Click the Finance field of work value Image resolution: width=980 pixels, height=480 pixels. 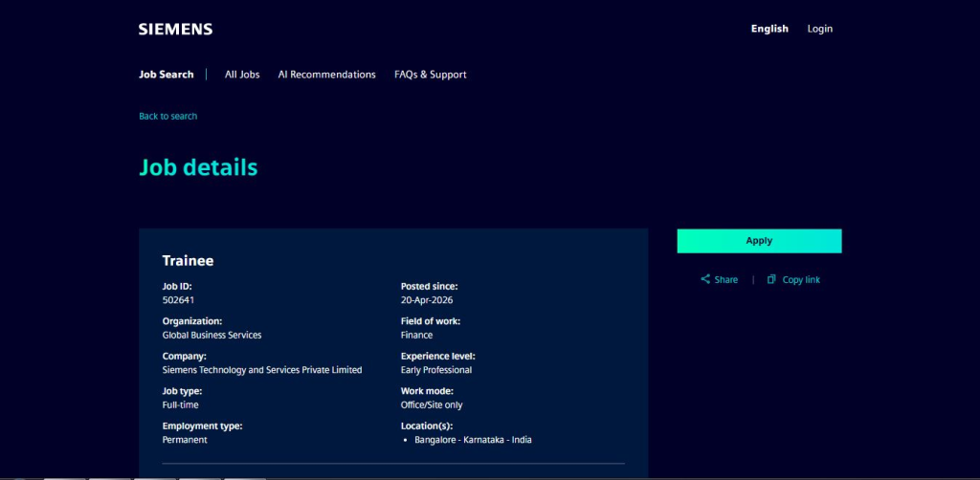coord(416,336)
